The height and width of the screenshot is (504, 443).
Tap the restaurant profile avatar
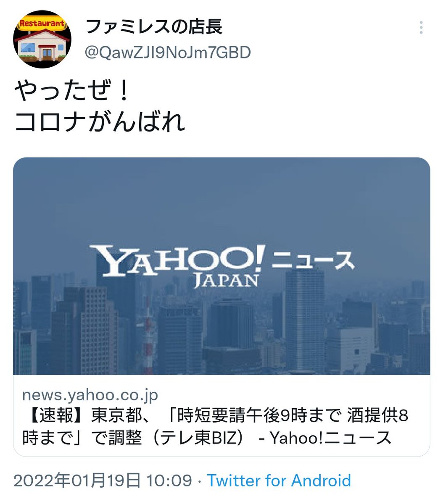[x=42, y=40]
